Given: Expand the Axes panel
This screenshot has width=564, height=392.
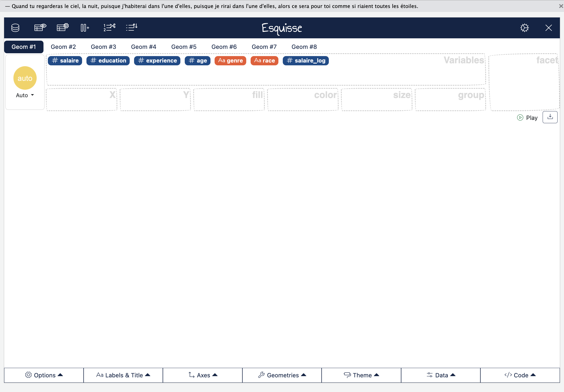Looking at the screenshot, I should [203, 375].
